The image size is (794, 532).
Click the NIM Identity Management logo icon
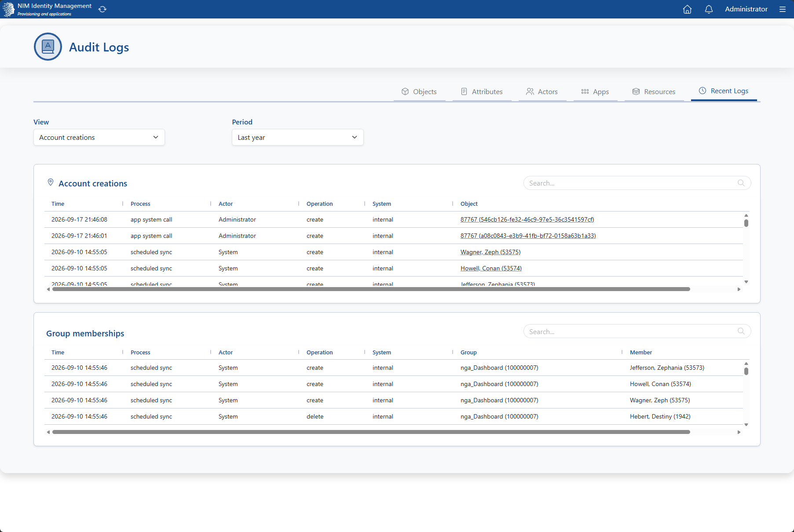pos(8,9)
